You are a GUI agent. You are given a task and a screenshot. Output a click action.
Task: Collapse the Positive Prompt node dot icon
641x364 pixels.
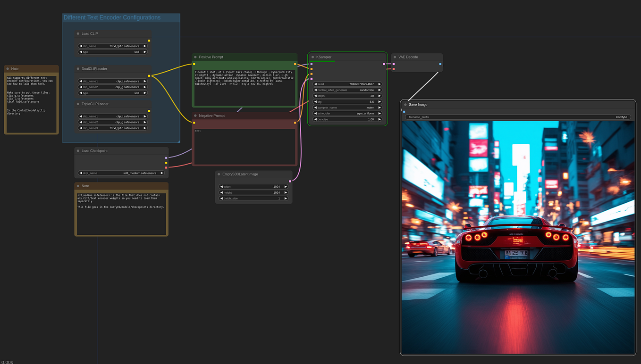tap(195, 57)
